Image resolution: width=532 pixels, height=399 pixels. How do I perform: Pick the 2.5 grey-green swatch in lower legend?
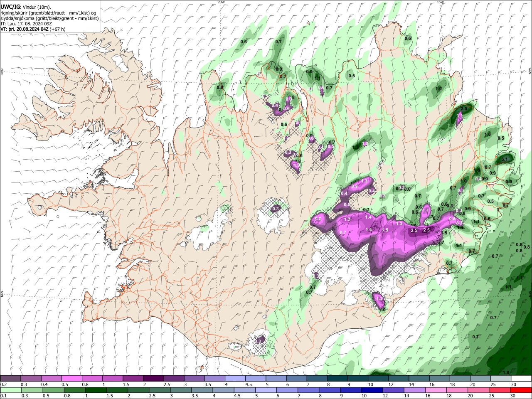(x=160, y=390)
